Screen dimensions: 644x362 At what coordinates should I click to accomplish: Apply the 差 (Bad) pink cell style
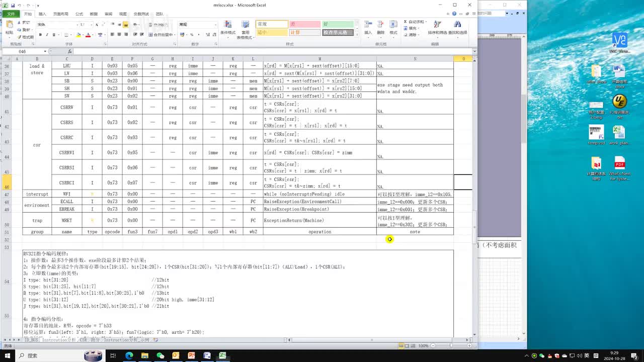(305, 24)
